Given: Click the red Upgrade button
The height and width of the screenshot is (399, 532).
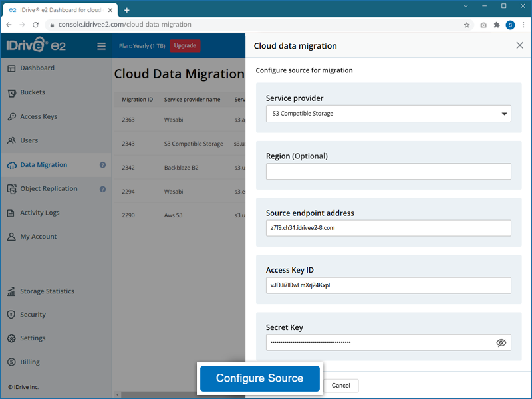Looking at the screenshot, I should coord(185,46).
